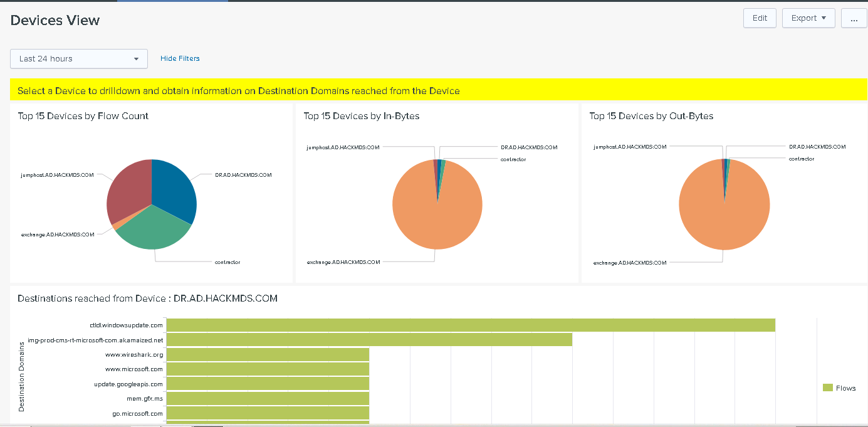Click the contractor label on the Flow Count chart
The image size is (868, 427).
pos(227,262)
